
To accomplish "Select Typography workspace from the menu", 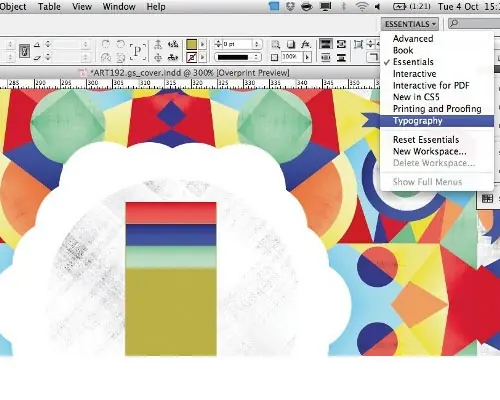I will (x=437, y=121).
